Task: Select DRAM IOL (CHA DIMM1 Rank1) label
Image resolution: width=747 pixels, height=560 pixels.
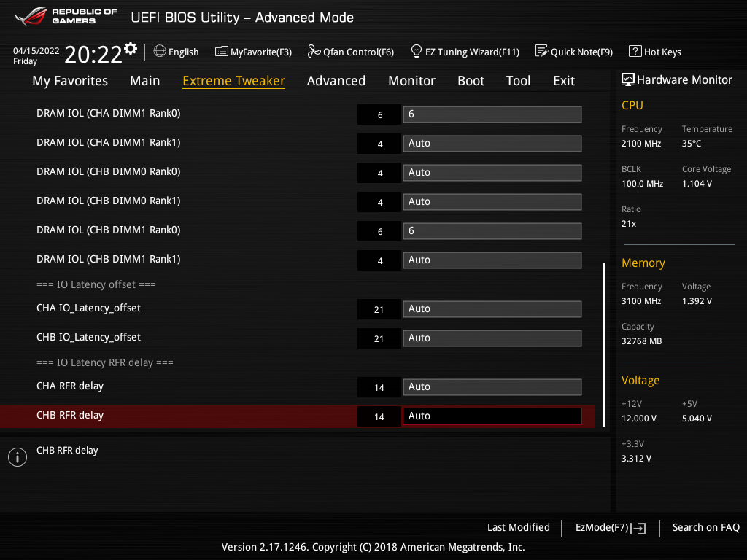Action: click(109, 142)
